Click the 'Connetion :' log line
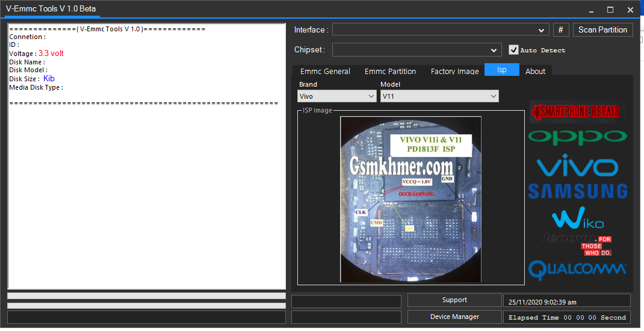 (x=28, y=37)
